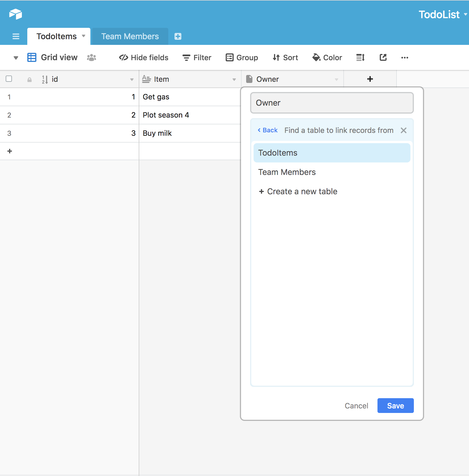Open the hamburger tables menu

(16, 36)
